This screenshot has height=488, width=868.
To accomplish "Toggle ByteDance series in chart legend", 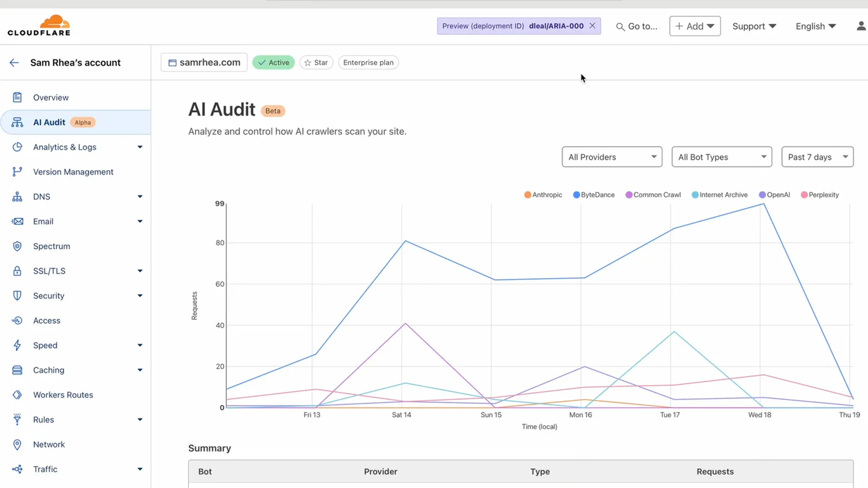I will click(x=594, y=195).
